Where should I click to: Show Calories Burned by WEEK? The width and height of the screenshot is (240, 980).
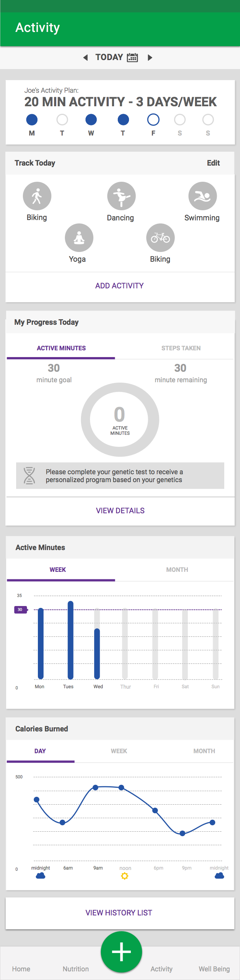pyautogui.click(x=119, y=751)
